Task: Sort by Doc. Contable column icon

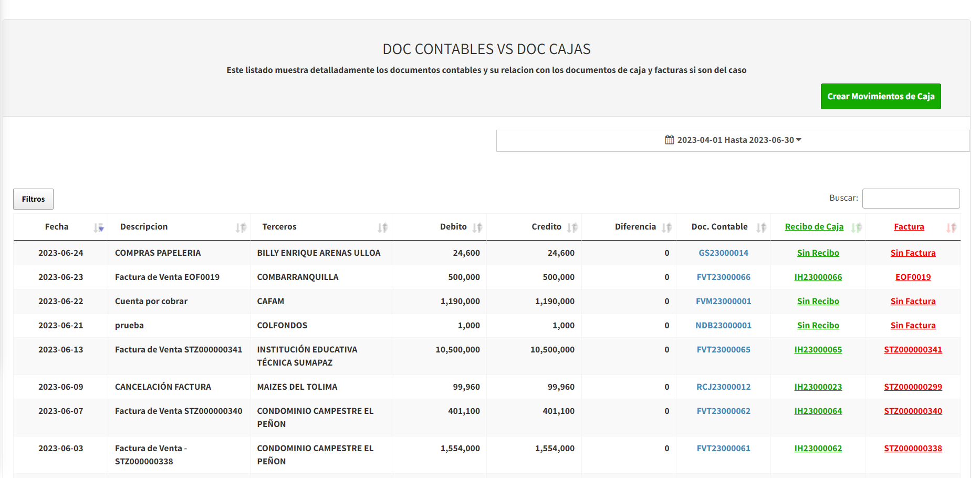Action: point(761,227)
